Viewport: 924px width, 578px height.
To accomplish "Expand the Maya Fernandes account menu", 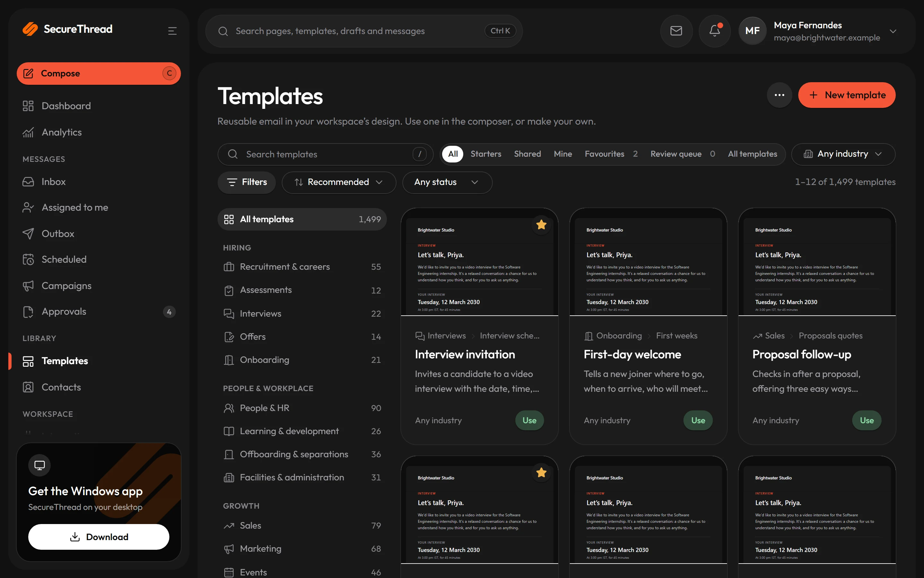I will click(893, 31).
